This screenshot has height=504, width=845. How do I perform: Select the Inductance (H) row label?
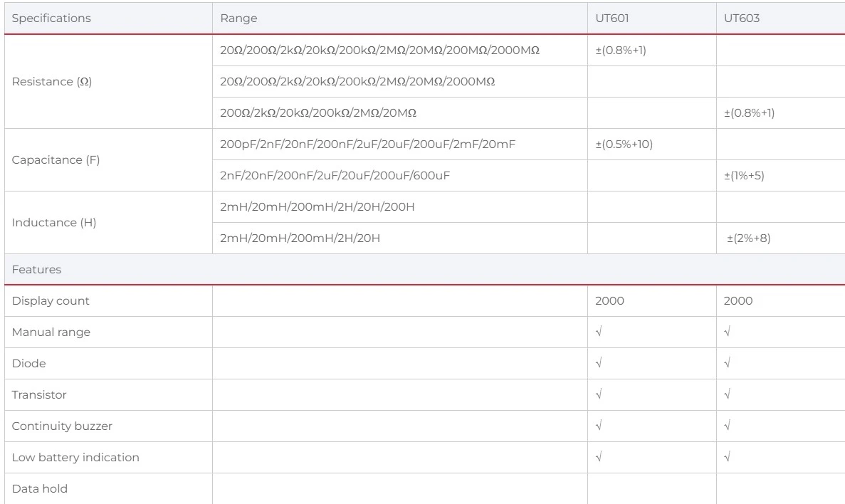[54, 223]
